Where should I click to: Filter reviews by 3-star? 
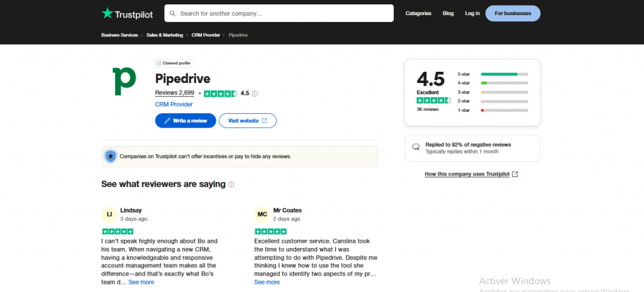(493, 92)
